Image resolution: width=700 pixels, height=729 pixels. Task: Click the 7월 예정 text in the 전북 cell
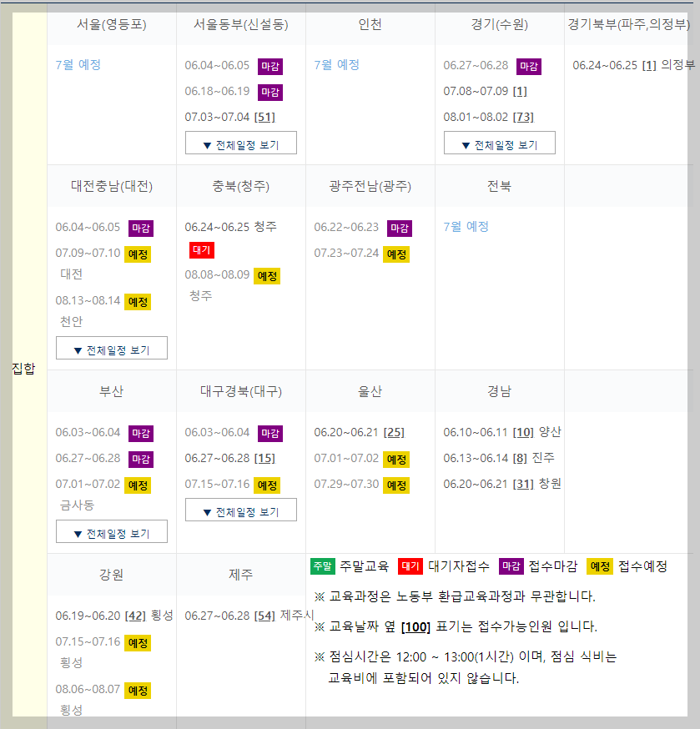[465, 226]
